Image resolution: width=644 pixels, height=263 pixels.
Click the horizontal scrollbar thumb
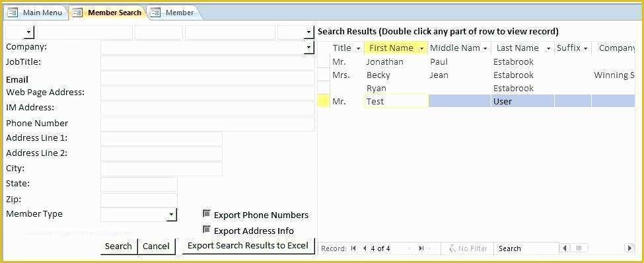(579, 248)
